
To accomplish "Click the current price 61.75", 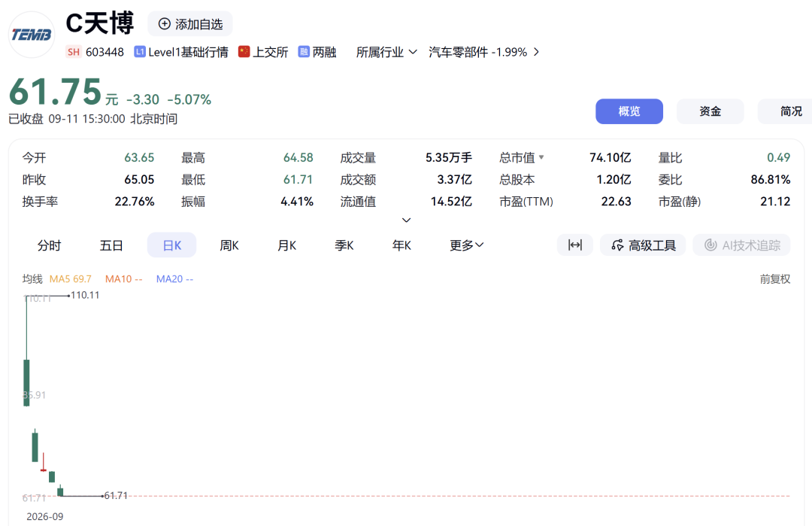I will 56,92.
